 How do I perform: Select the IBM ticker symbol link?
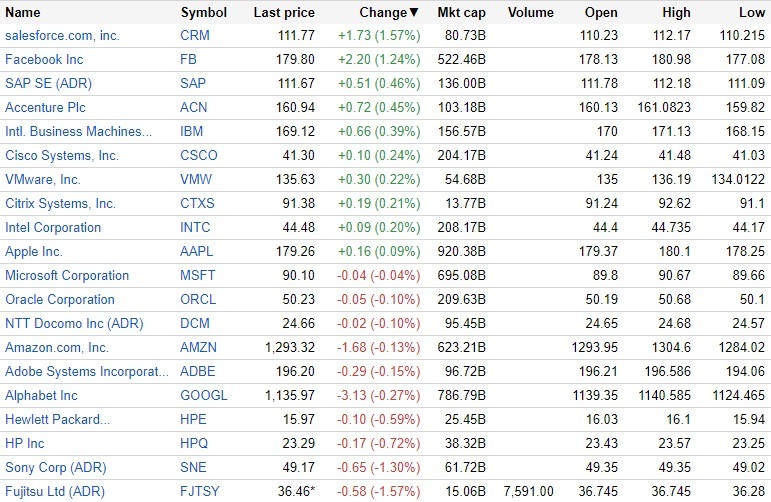coord(192,132)
